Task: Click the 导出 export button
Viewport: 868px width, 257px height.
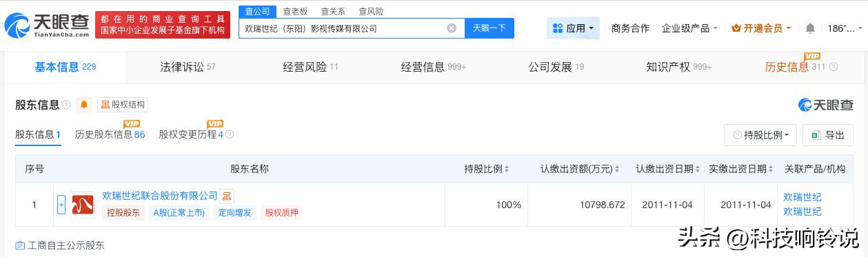Action: point(828,135)
